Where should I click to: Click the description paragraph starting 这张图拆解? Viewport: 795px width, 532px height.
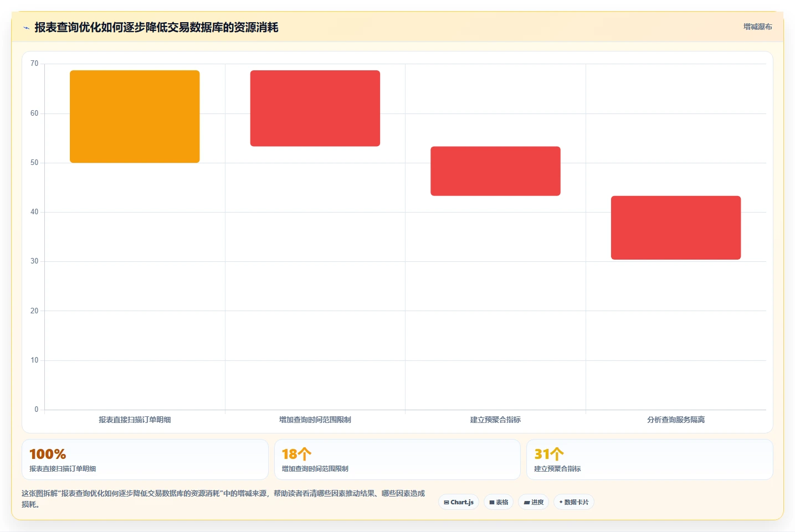click(224, 499)
